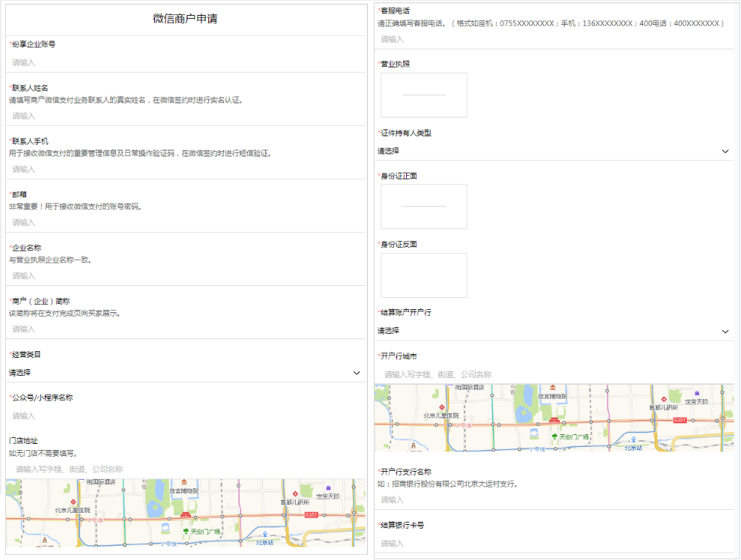Click the 世贸天阶 shopping icon in 门店地址 map
This screenshot has width=741, height=560.
pos(328,488)
